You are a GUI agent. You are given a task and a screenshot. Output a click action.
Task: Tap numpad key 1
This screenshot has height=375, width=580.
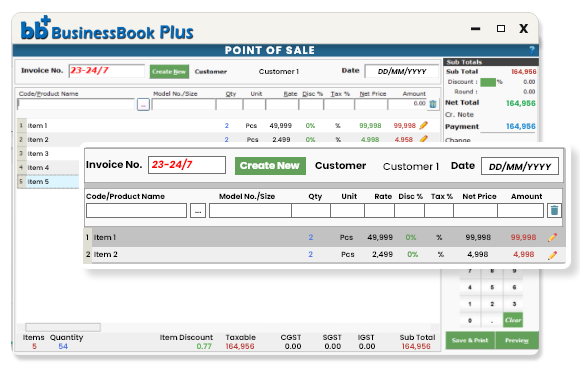point(470,304)
